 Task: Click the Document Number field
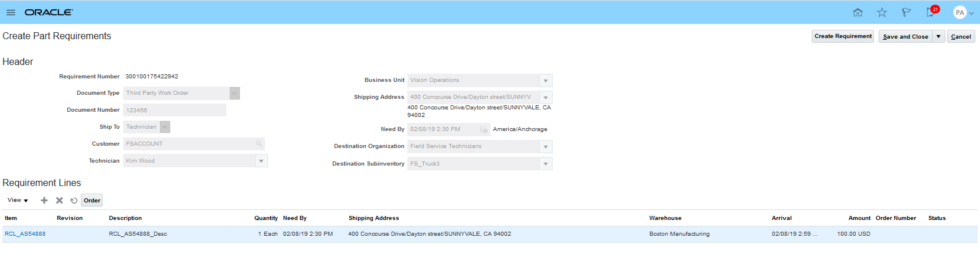click(174, 110)
